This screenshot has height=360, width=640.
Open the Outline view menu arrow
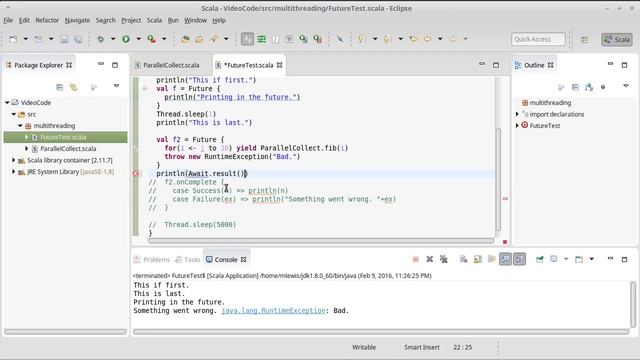[626, 86]
